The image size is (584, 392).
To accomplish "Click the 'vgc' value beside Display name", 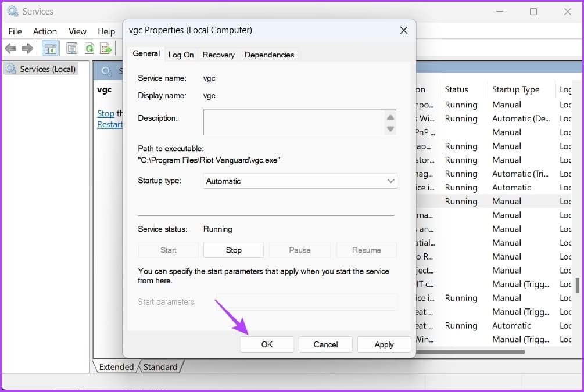I will pos(209,96).
